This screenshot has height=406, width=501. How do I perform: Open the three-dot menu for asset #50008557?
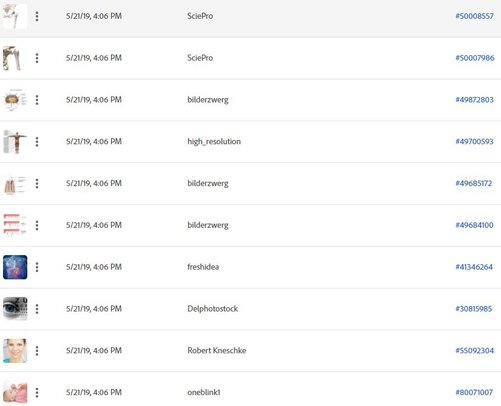pyautogui.click(x=37, y=16)
